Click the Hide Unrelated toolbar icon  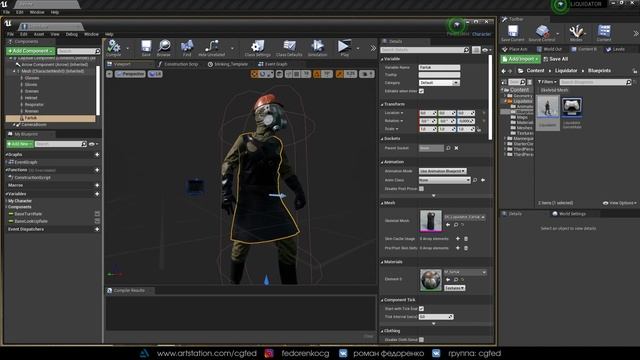[211, 48]
